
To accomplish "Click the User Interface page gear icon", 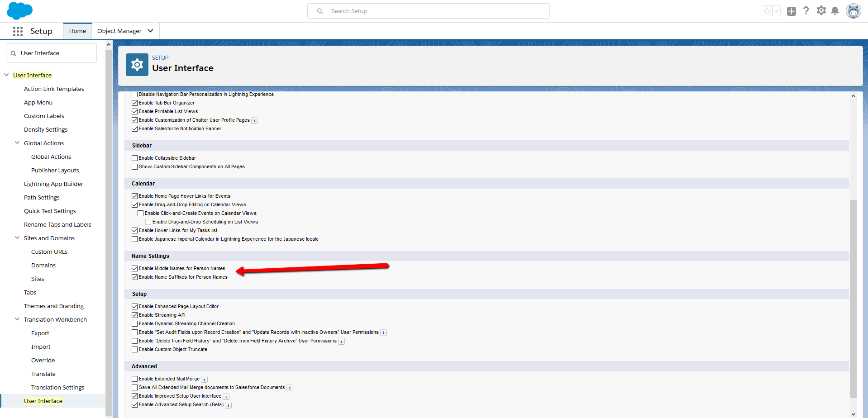I will click(x=137, y=65).
